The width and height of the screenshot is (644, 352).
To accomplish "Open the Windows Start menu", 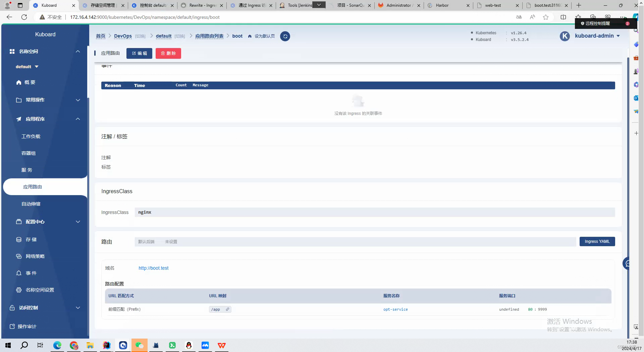I will point(7,345).
